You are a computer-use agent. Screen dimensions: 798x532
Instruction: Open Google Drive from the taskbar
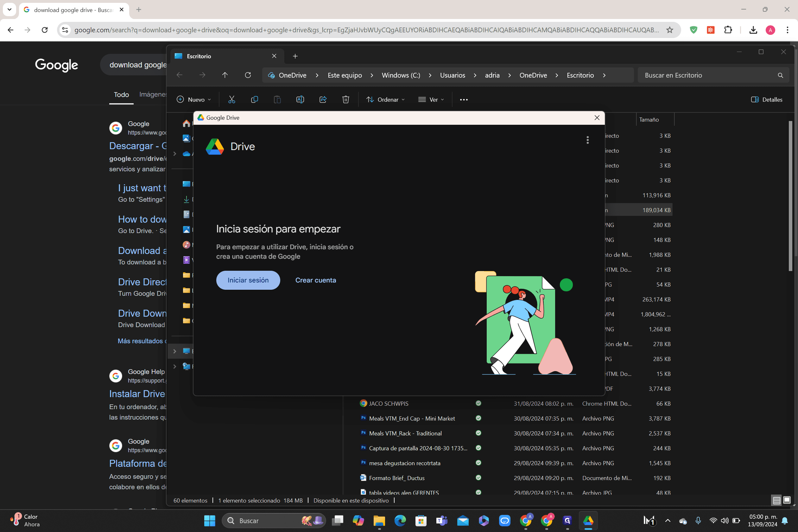pos(588,521)
